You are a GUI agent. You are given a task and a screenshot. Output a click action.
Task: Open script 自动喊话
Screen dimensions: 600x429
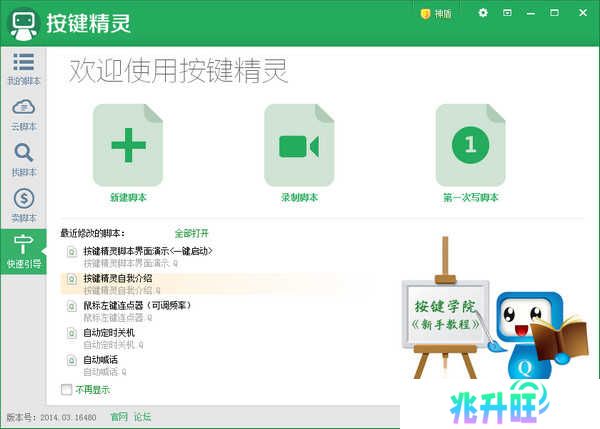click(x=101, y=360)
